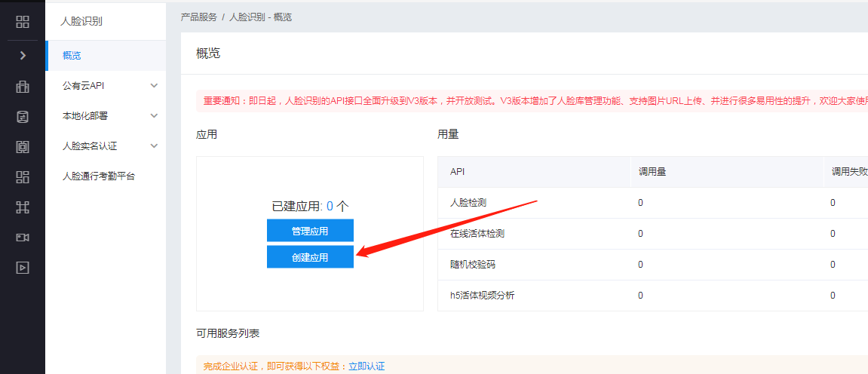Click the 调用量 value for 人脸检测

click(640, 203)
